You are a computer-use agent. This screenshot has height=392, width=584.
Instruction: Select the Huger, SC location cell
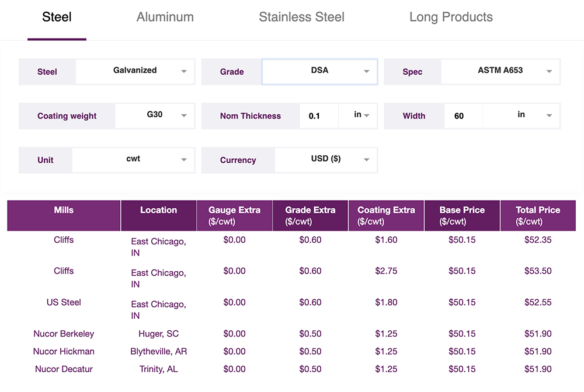[x=158, y=334]
